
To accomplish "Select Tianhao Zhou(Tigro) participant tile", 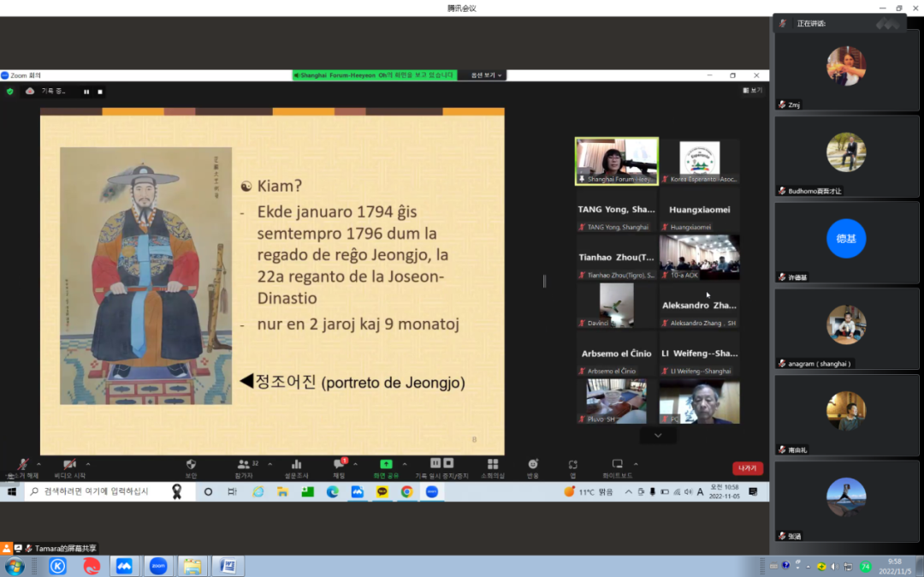I will click(616, 258).
